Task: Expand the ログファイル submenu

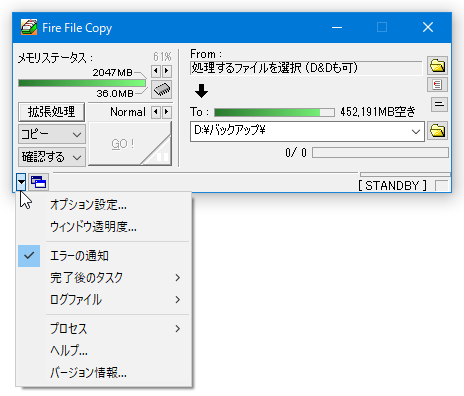Action: click(x=104, y=299)
